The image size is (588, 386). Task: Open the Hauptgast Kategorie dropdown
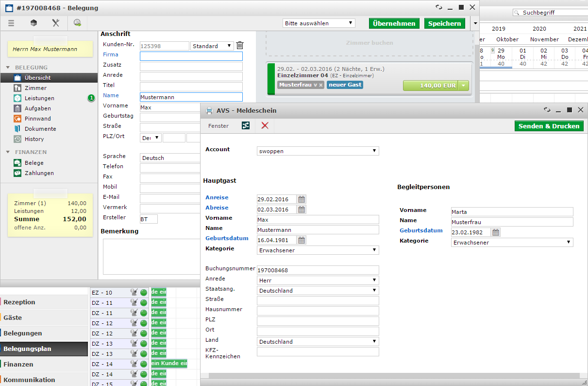click(318, 250)
